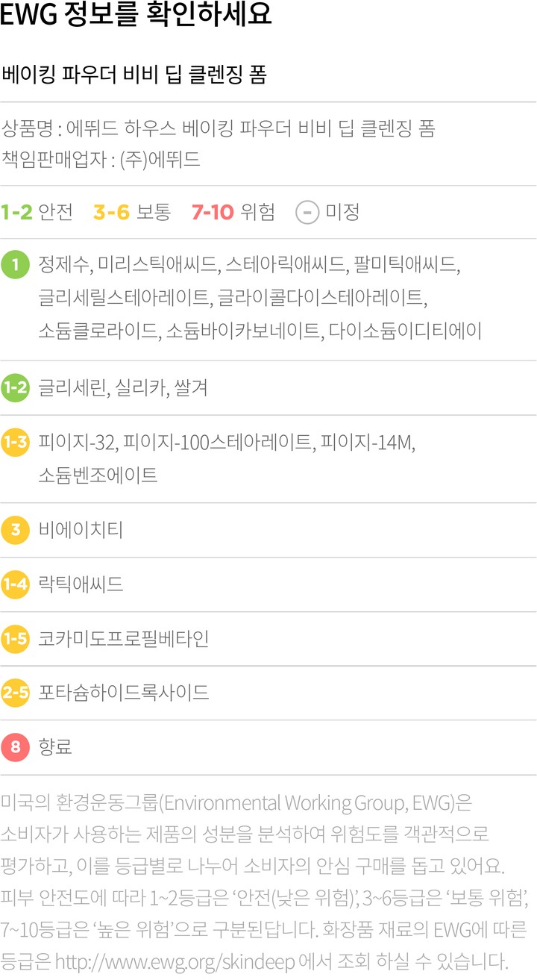Click the yellow 1-5 grade badge
537x980 pixels.
coord(15,639)
